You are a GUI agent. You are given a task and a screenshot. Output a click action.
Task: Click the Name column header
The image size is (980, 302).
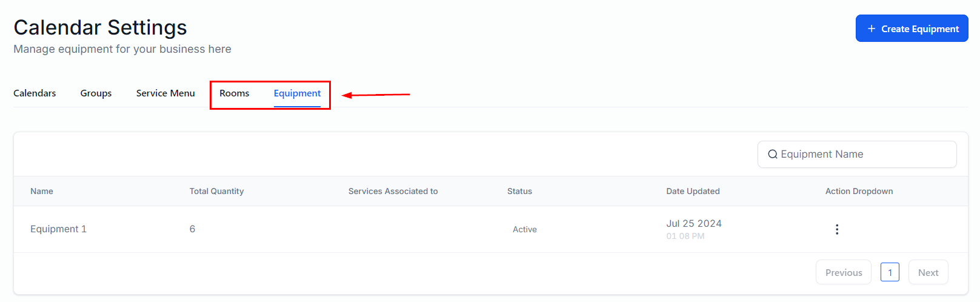point(42,191)
